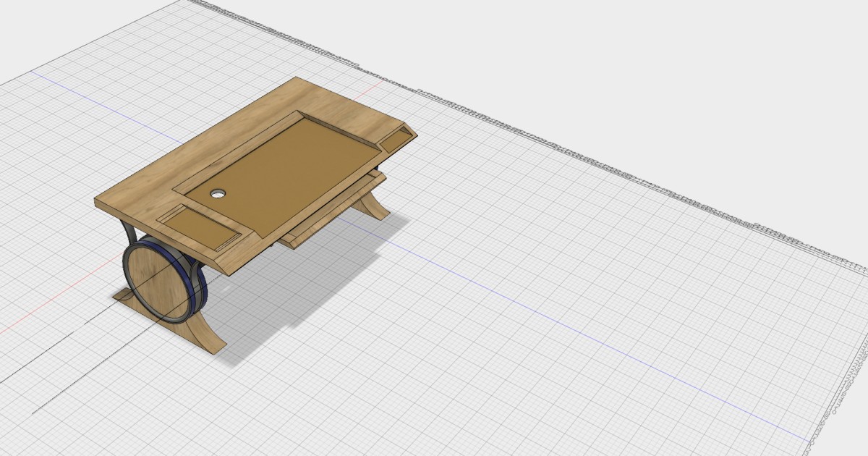
Task: Select the small recessed tray at front-left corner
Action: pyautogui.click(x=198, y=226)
